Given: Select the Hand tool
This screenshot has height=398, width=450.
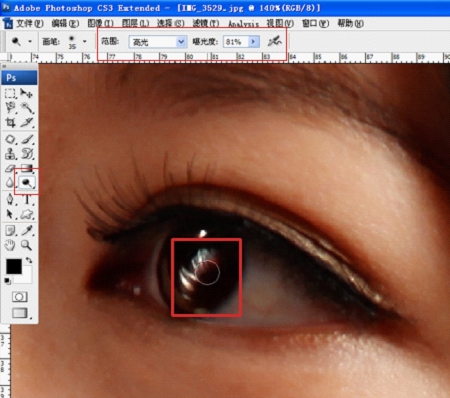Looking at the screenshot, I should click(10, 245).
